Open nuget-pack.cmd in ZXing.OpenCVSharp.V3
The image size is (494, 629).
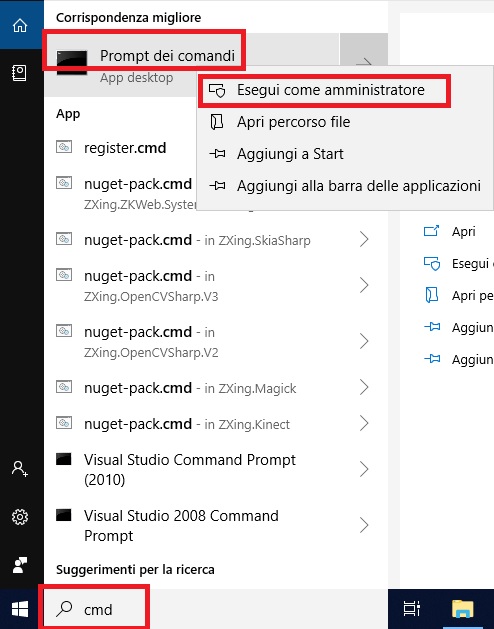tap(151, 286)
